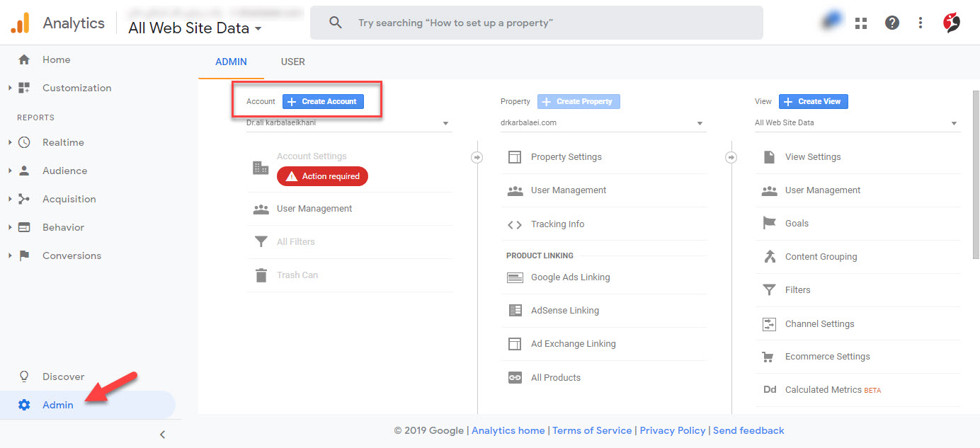980x448 pixels.
Task: Click the Google apps grid icon
Action: 861,23
